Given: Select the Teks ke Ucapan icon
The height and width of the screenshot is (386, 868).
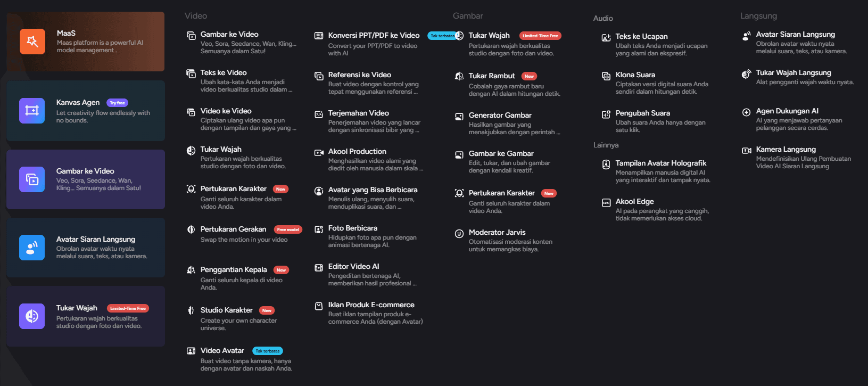Looking at the screenshot, I should [x=606, y=37].
